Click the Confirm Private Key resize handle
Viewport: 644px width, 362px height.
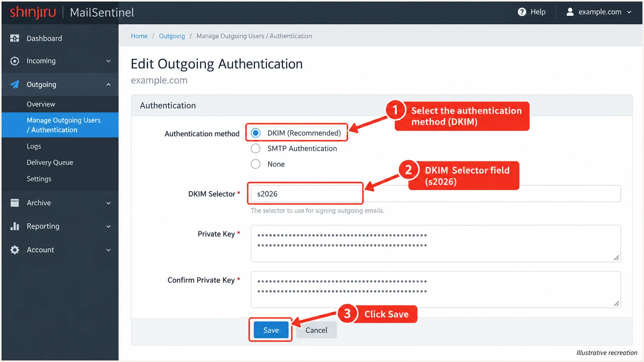click(x=616, y=304)
